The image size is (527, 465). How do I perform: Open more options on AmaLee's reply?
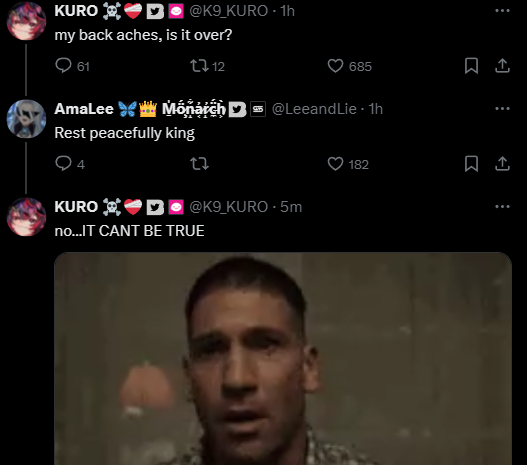(x=502, y=109)
